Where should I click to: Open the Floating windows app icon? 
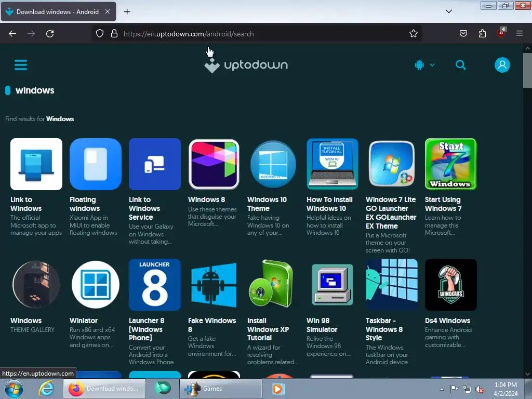point(96,164)
